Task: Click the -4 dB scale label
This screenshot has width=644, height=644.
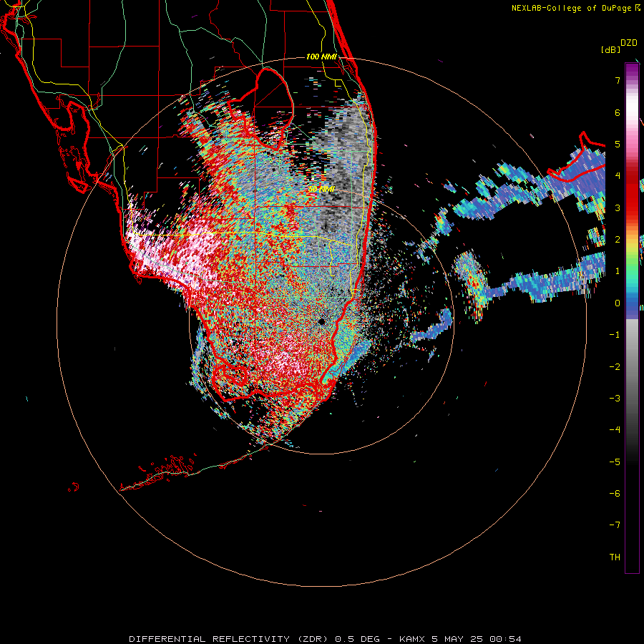Action: coord(615,429)
